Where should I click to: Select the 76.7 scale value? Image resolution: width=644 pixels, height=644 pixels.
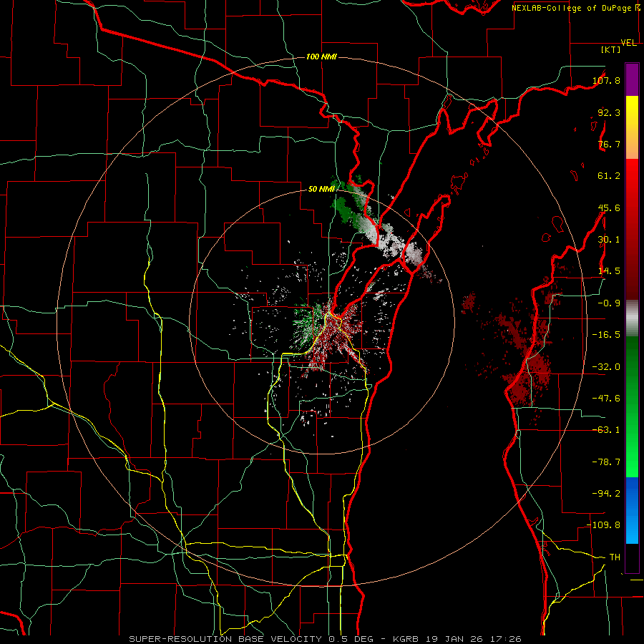pos(609,144)
